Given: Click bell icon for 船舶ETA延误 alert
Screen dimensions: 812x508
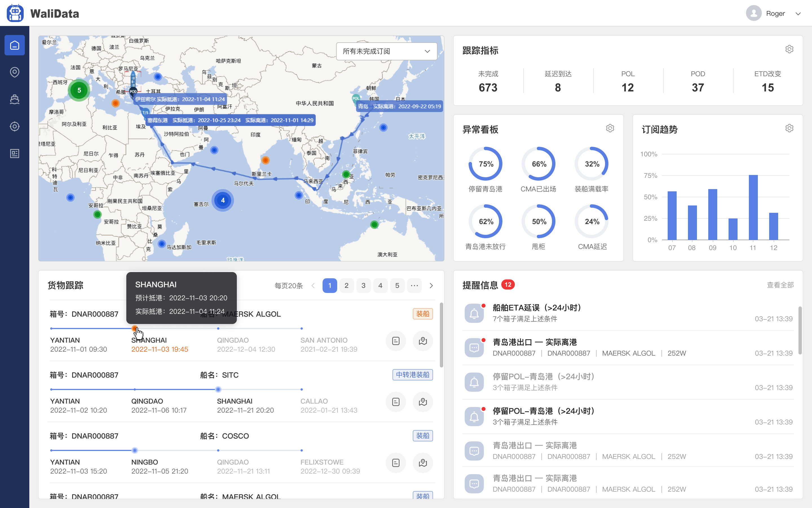Looking at the screenshot, I should [474, 313].
